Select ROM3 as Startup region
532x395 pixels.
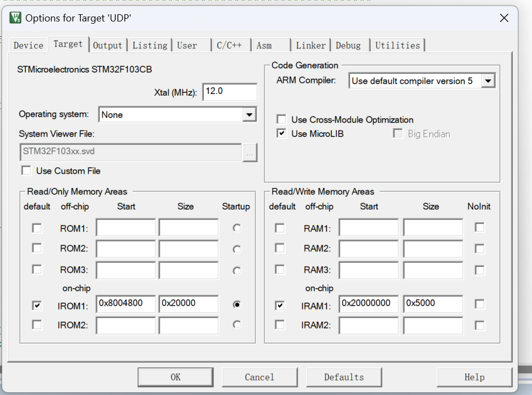(237, 271)
